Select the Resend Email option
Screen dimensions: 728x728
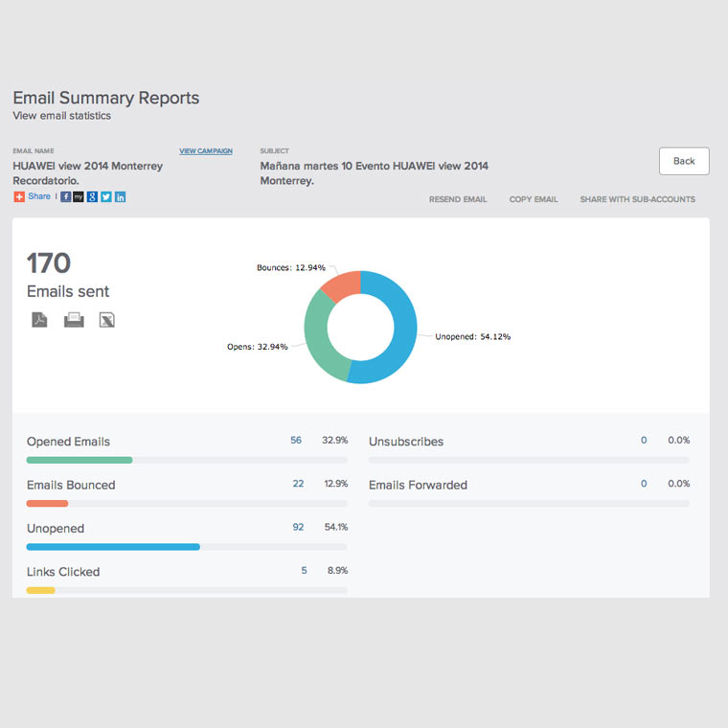pyautogui.click(x=458, y=199)
